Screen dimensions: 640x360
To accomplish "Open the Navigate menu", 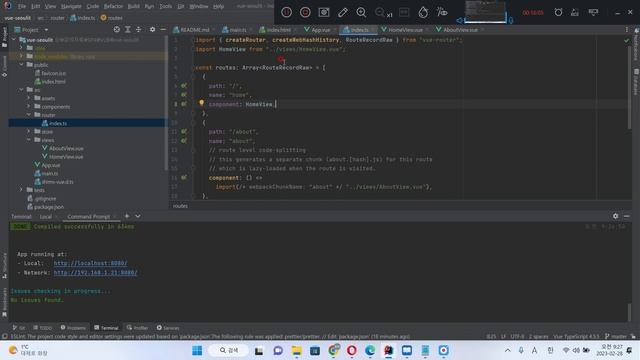I will pyautogui.click(x=71, y=7).
